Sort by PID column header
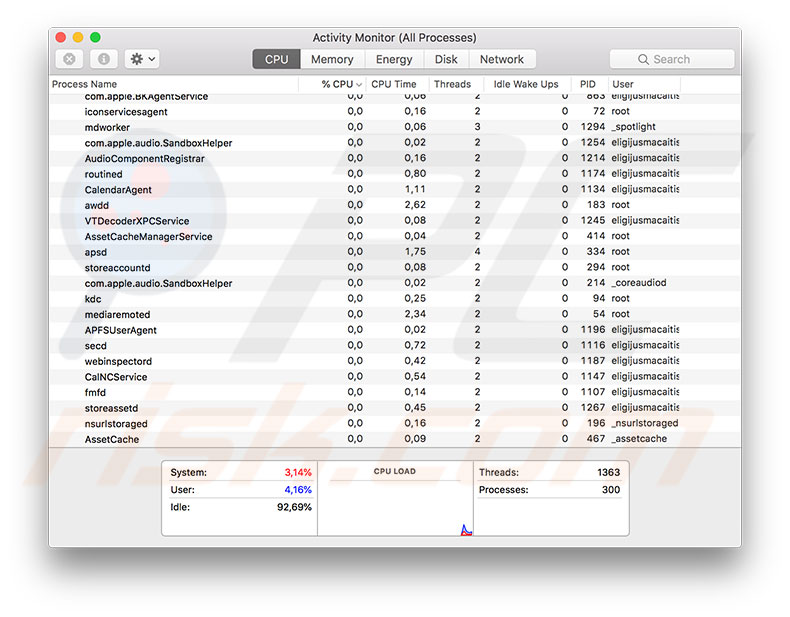 pyautogui.click(x=589, y=84)
